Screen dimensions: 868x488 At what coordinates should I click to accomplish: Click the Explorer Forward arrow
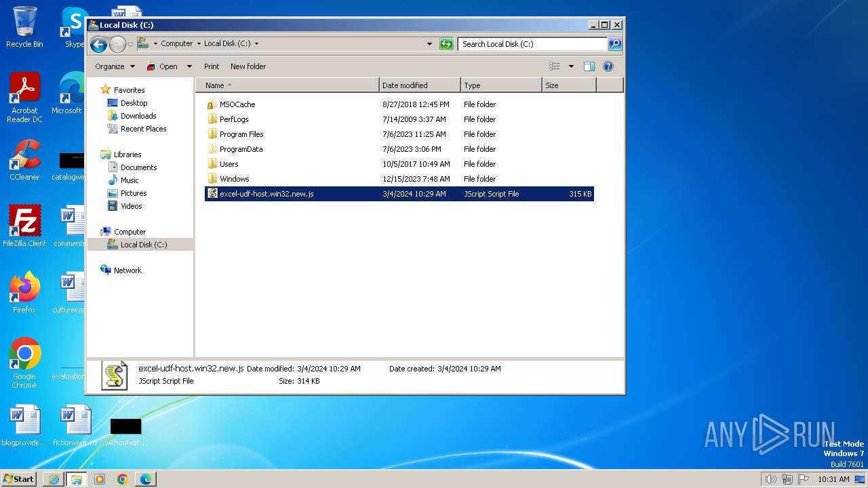coord(117,45)
